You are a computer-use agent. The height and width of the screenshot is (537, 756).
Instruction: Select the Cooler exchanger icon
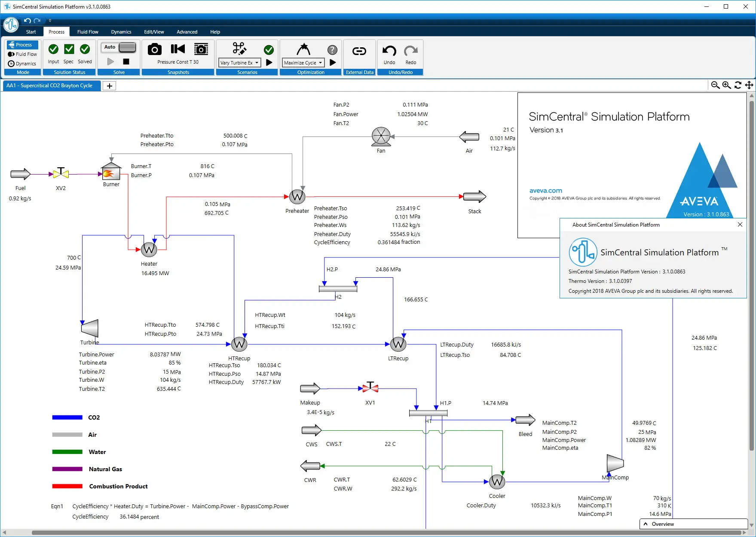tap(497, 482)
